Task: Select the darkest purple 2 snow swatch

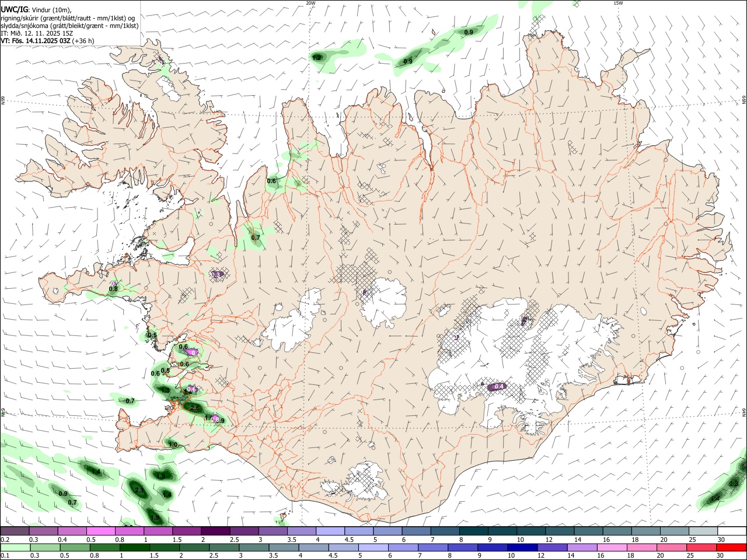Action: click(215, 531)
